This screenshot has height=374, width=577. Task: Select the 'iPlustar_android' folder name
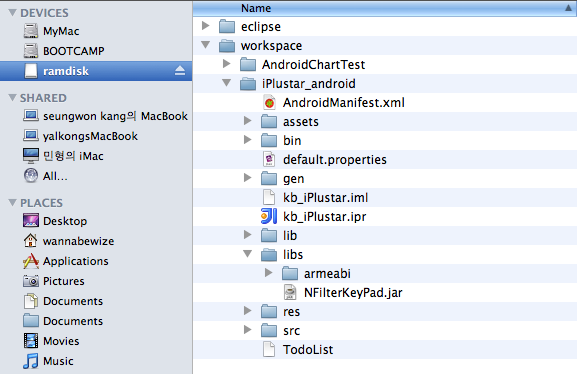[x=309, y=84]
